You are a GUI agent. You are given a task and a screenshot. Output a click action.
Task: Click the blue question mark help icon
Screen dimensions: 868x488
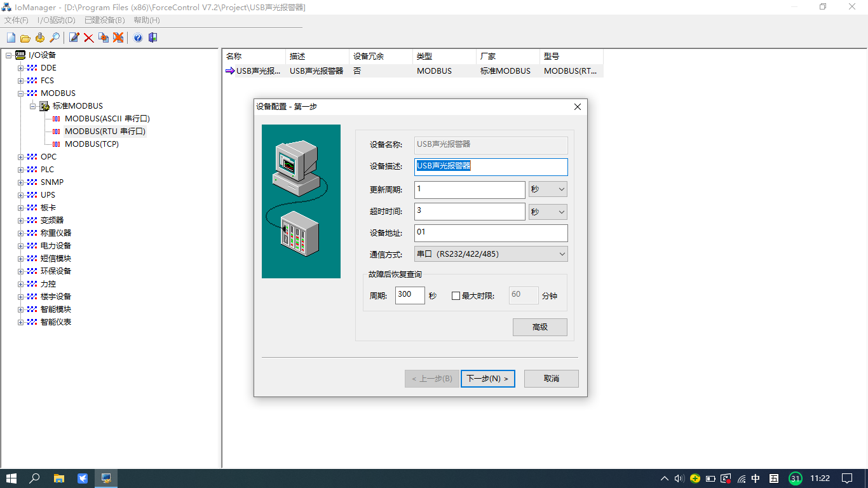click(x=138, y=38)
